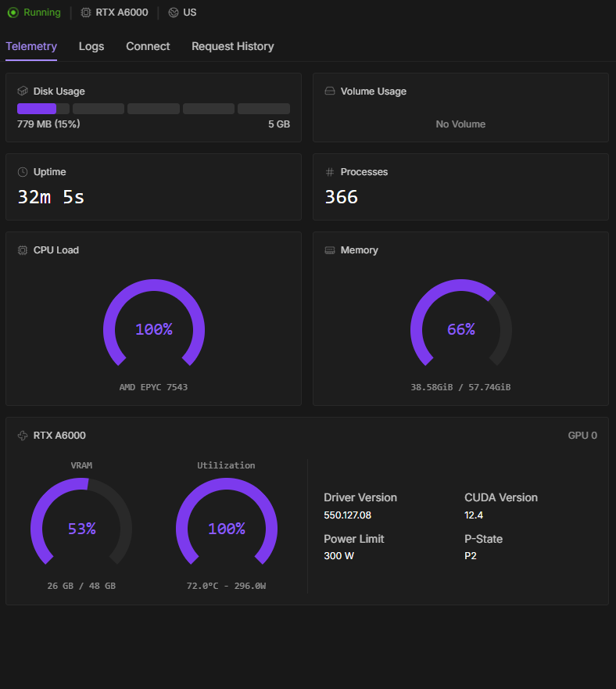This screenshot has height=689, width=616.
Task: Click the processes count 366
Action: (342, 197)
